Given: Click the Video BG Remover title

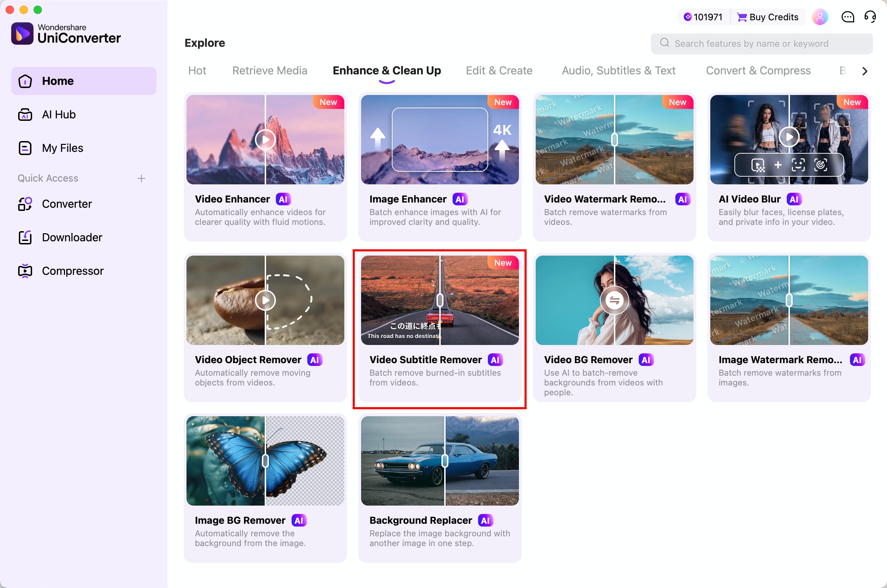Looking at the screenshot, I should tap(588, 360).
